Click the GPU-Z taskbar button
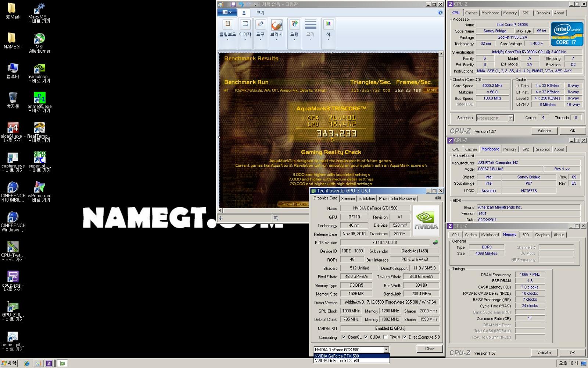This screenshot has width=588, height=368. (x=62, y=363)
